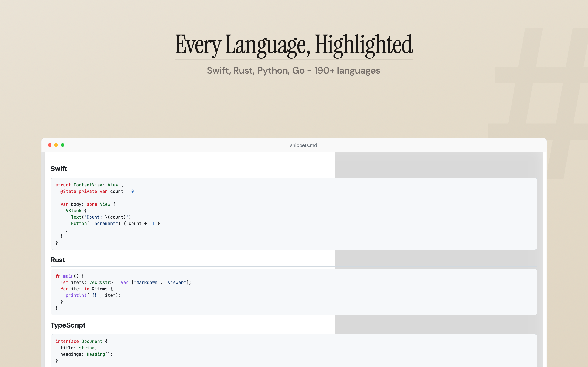Click the Rust section heading
Viewport: 588px width, 367px height.
pyautogui.click(x=58, y=260)
